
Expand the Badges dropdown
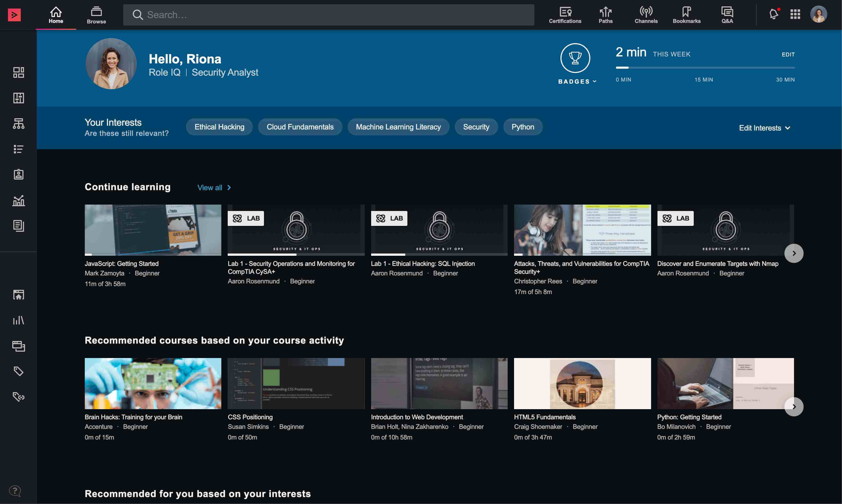(x=577, y=82)
